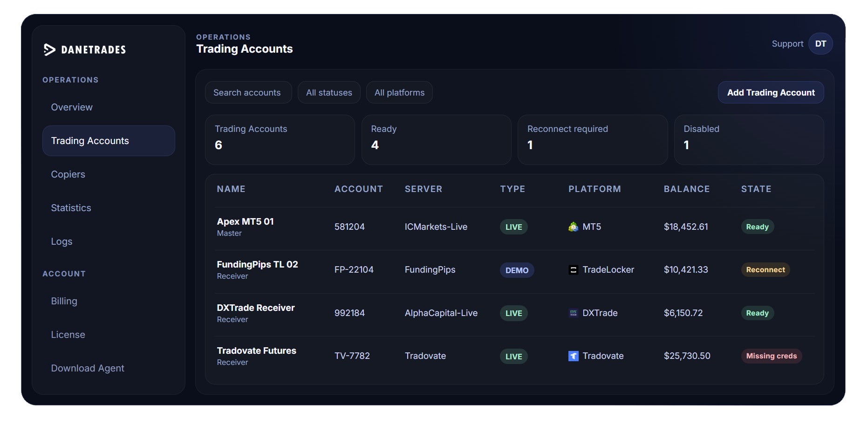Click the DaneTrades logo icon
The image size is (868, 426).
[x=49, y=49]
